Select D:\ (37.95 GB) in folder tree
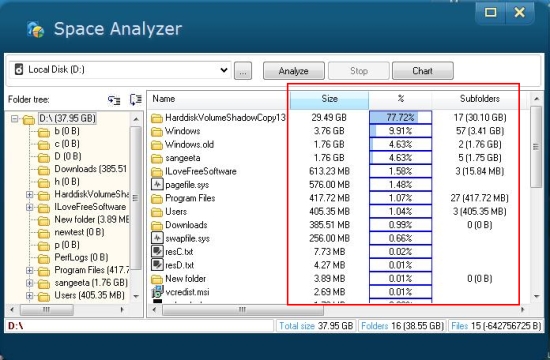 click(67, 119)
